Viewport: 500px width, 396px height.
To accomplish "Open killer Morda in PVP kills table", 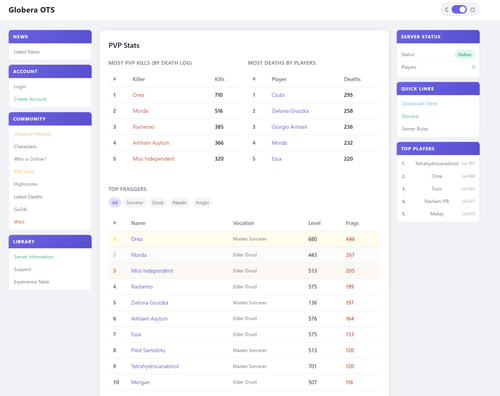I will click(x=140, y=111).
